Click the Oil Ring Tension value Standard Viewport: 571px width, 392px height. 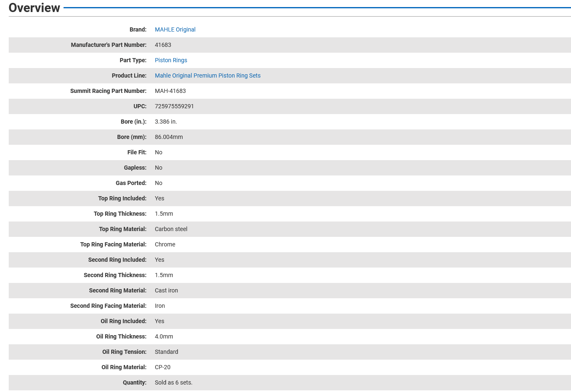coord(166,352)
